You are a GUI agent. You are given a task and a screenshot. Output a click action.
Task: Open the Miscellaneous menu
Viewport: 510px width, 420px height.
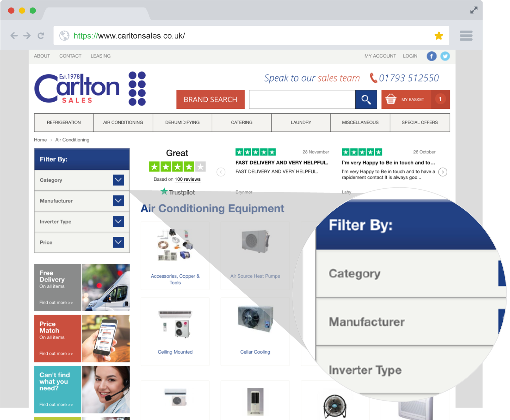[x=360, y=123]
